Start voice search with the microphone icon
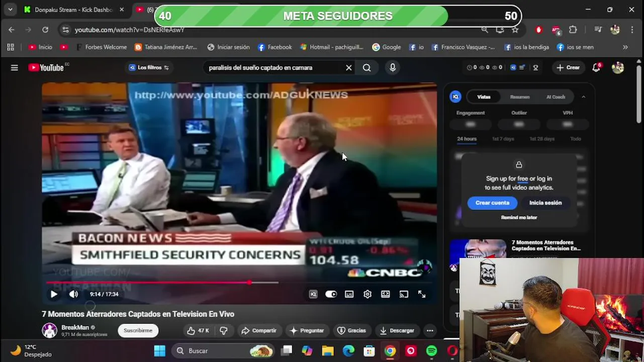 (393, 67)
